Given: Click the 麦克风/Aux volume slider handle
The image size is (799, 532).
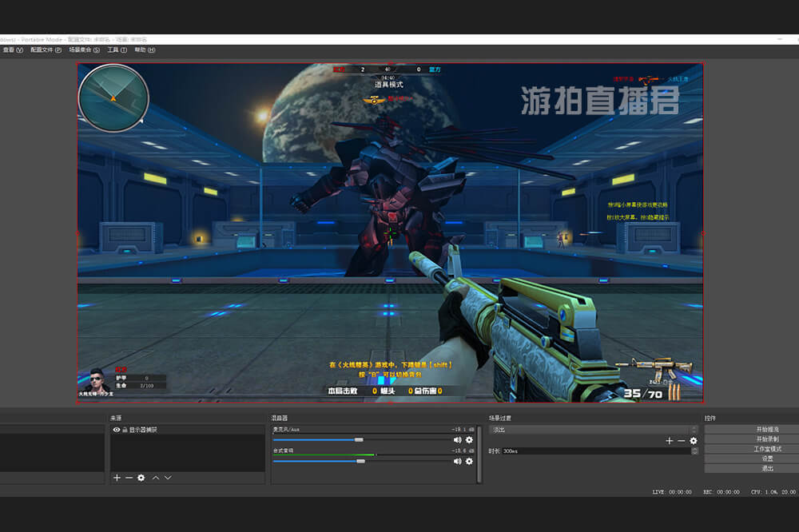Looking at the screenshot, I should (359, 440).
